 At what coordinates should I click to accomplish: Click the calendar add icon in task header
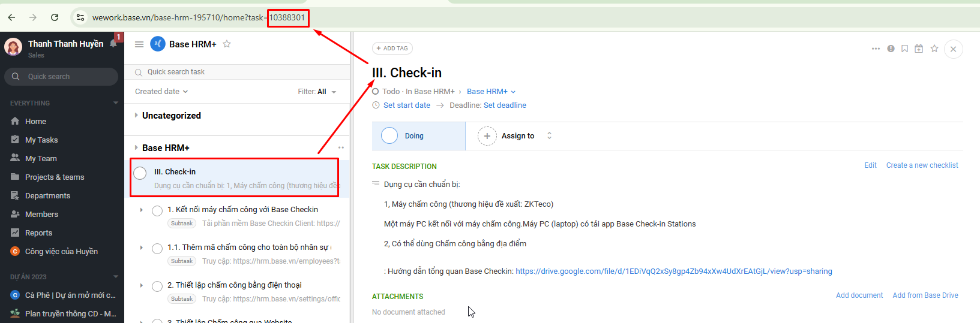tap(919, 49)
